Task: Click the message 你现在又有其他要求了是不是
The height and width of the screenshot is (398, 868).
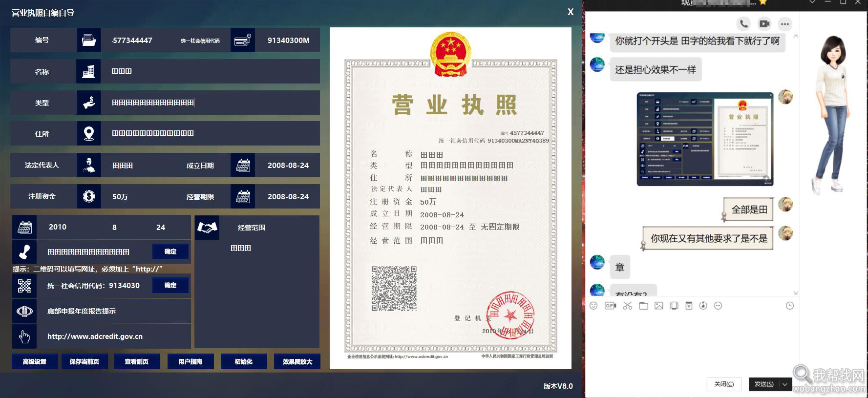Action: point(709,238)
